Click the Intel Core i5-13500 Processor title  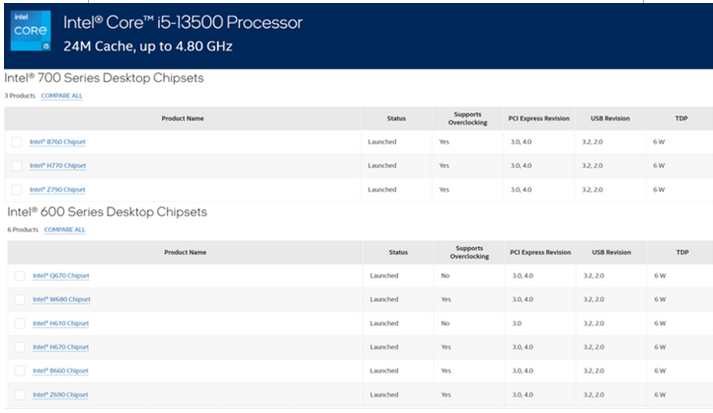point(183,22)
